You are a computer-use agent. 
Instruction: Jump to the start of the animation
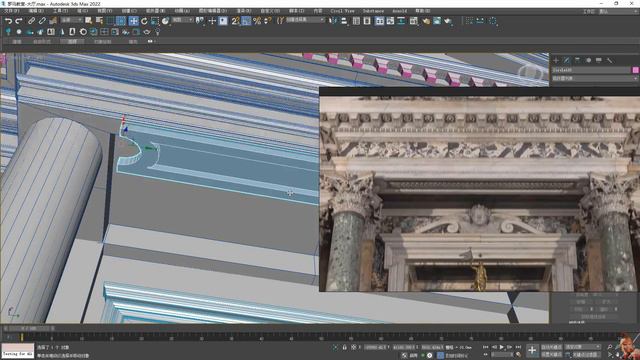[x=485, y=347]
